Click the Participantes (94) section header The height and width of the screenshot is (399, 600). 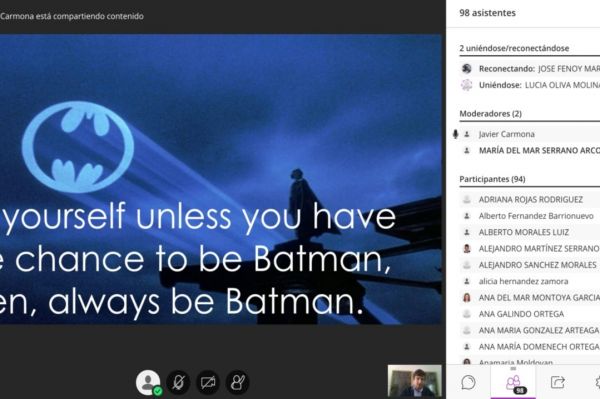point(492,179)
